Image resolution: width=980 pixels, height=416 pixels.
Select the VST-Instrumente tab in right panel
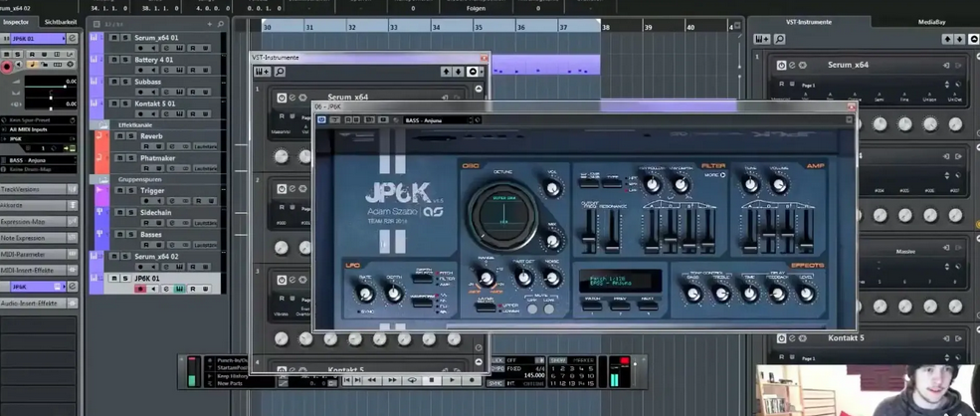click(809, 22)
